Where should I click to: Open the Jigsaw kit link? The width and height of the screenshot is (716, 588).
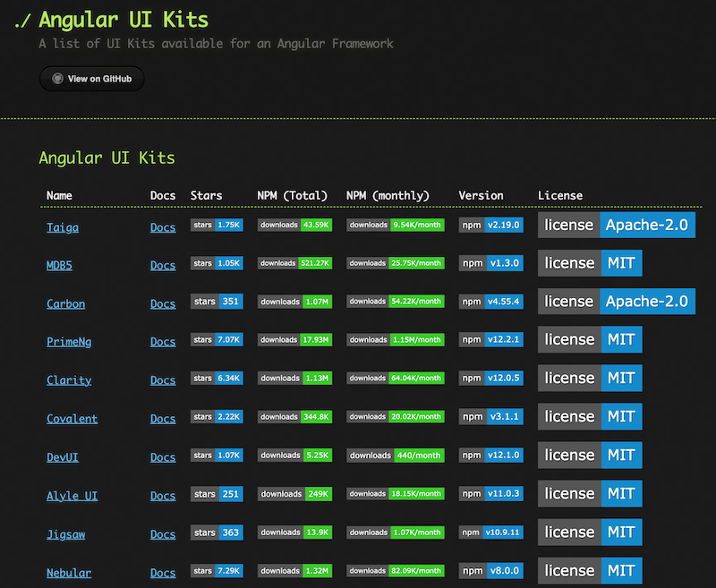(65, 534)
